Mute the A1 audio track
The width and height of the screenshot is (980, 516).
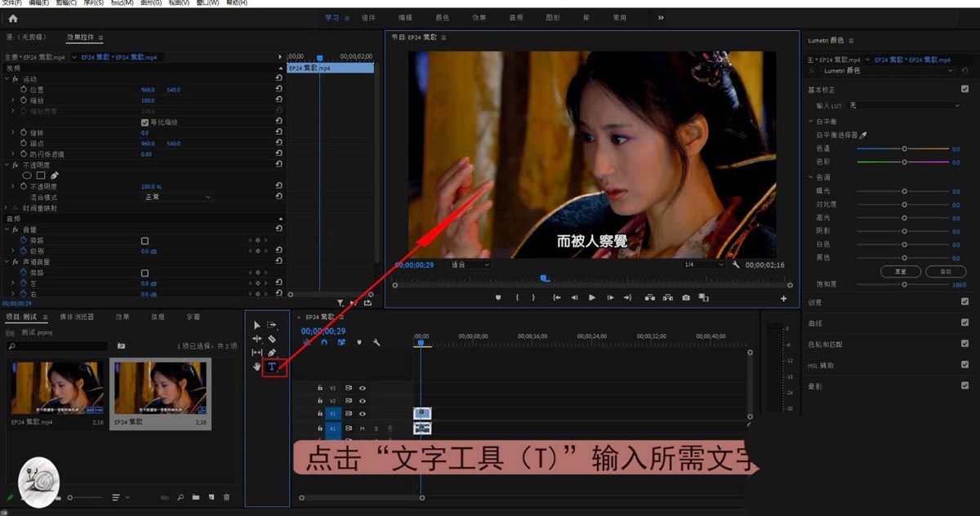[x=362, y=428]
